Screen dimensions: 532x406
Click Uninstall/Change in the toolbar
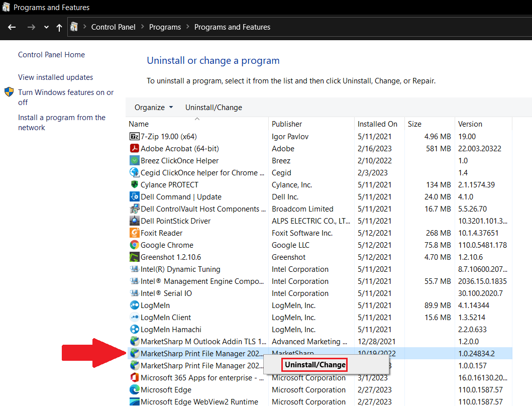click(x=214, y=107)
